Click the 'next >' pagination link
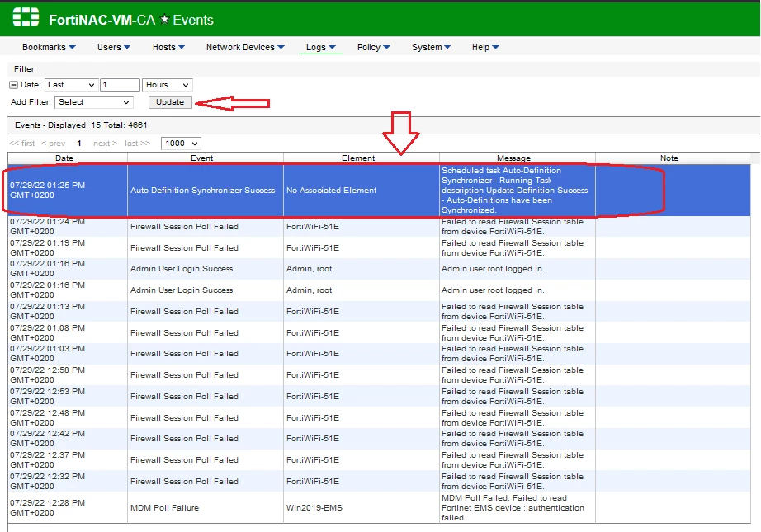This screenshot has height=532, width=761. click(x=105, y=144)
